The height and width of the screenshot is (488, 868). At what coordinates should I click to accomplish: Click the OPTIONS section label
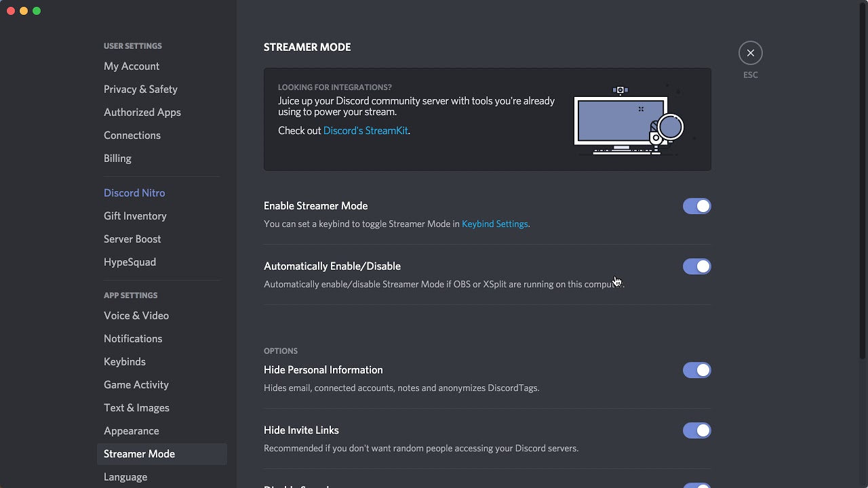[281, 351]
